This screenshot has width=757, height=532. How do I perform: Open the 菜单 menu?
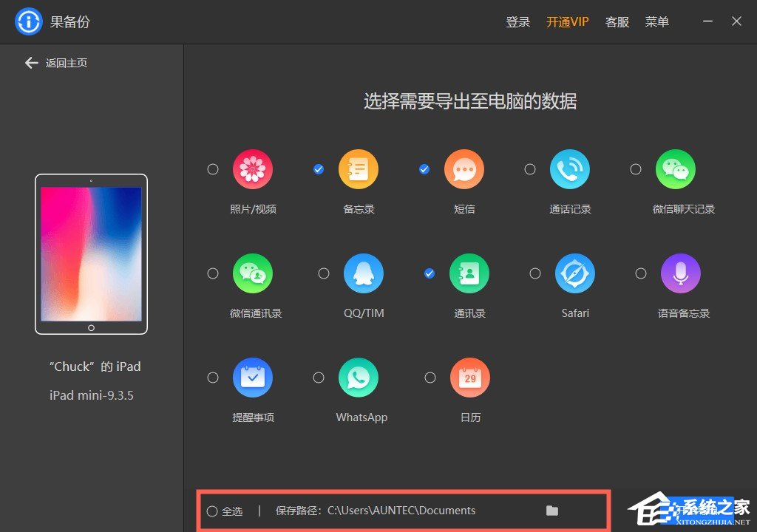coord(656,21)
